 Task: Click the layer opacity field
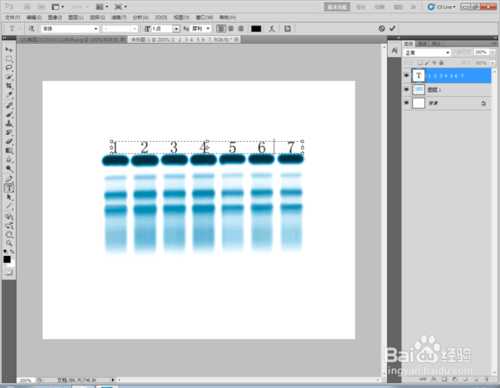click(x=481, y=52)
